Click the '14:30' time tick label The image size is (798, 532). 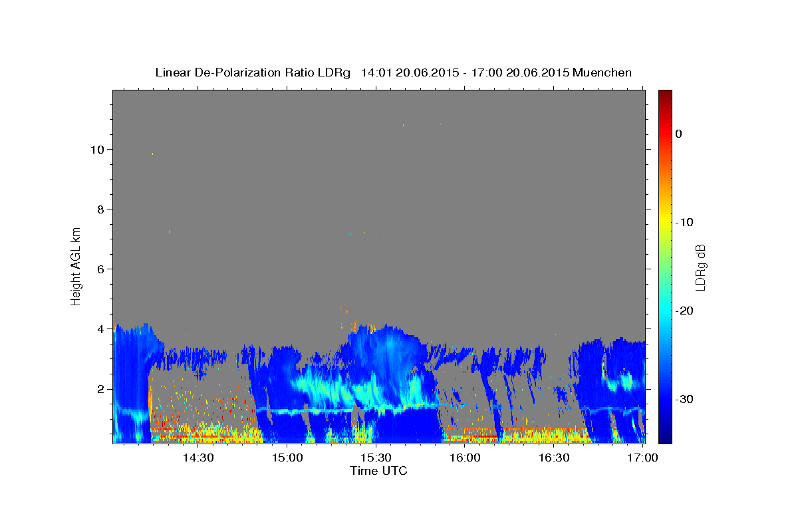(198, 458)
